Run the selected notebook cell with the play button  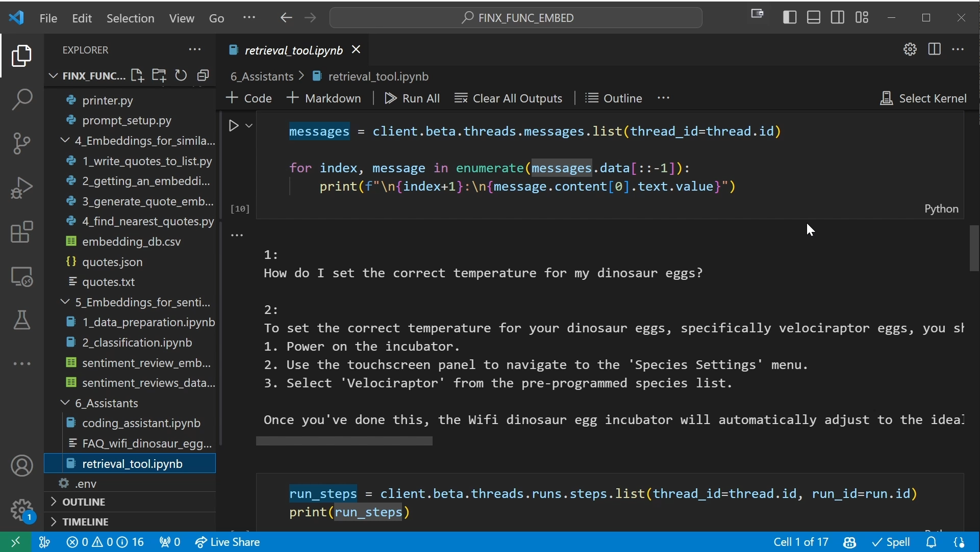point(234,125)
